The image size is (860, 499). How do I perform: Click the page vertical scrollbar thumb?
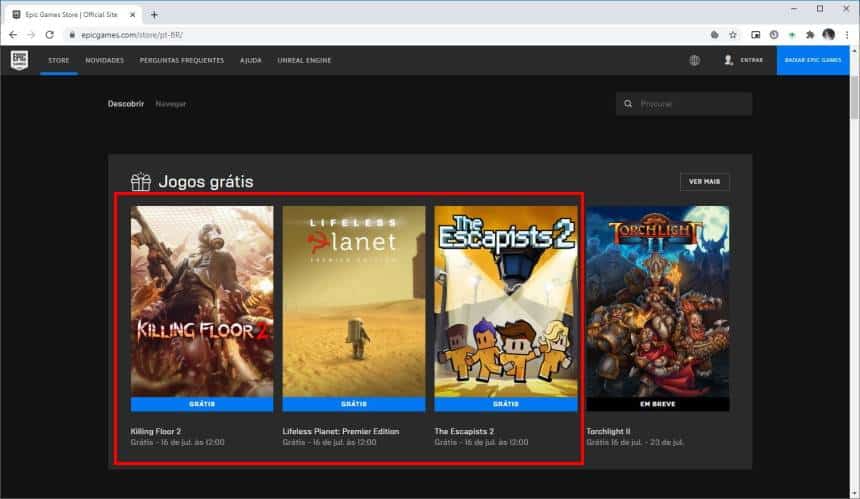click(854, 97)
